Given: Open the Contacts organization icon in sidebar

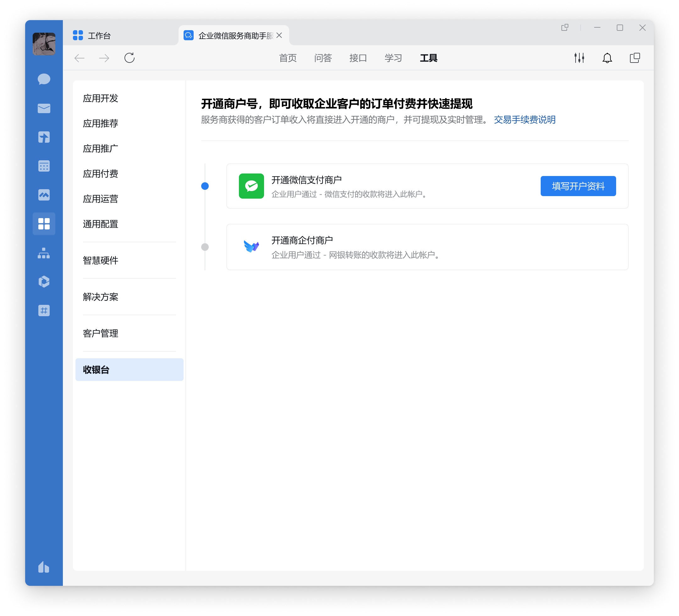Looking at the screenshot, I should (44, 253).
